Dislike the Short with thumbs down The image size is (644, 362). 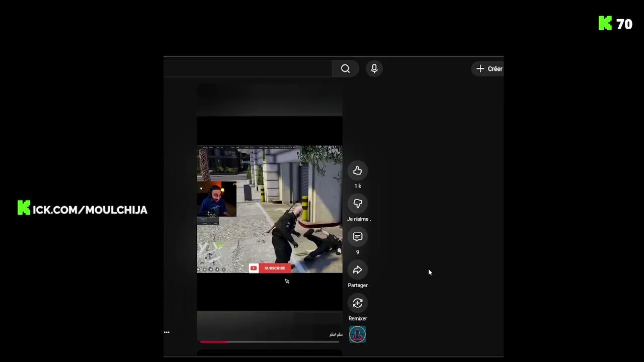358,204
